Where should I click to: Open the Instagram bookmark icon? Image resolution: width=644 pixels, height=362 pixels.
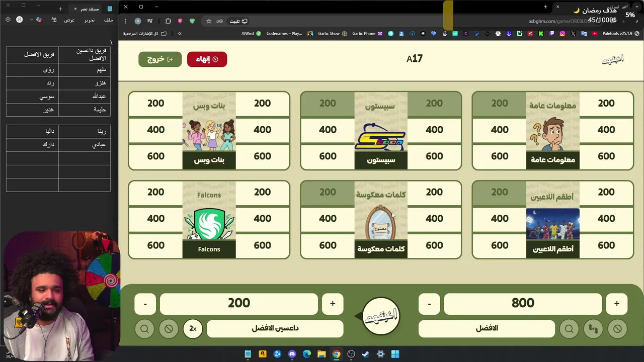click(562, 34)
